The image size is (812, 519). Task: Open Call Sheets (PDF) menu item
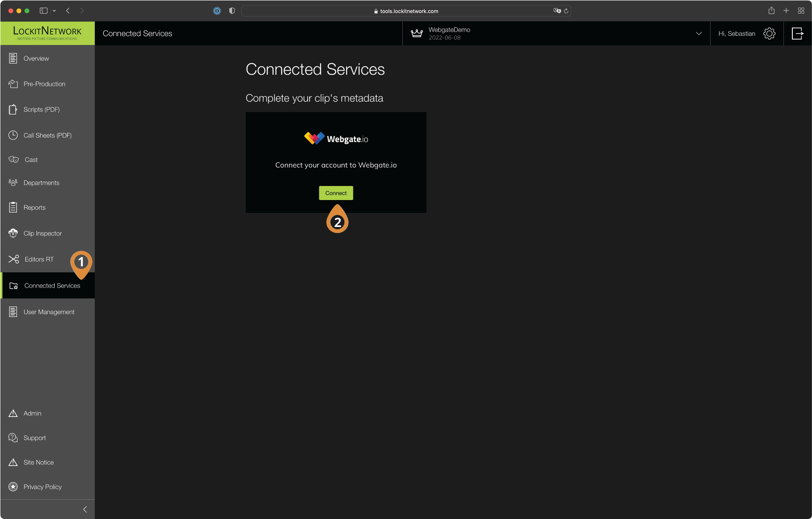47,135
